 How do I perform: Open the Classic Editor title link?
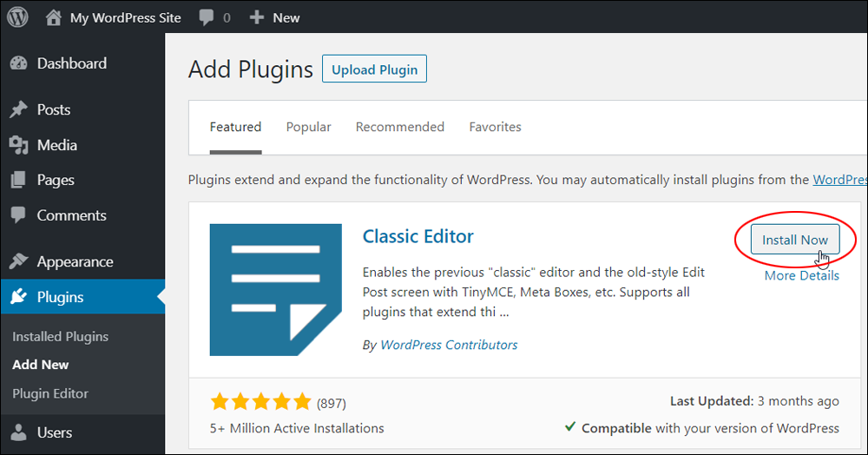418,236
